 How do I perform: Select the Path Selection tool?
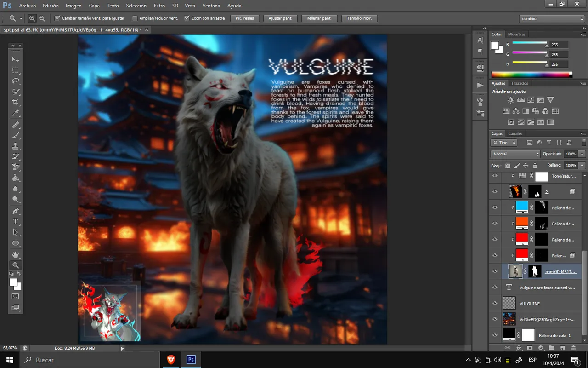click(x=16, y=232)
